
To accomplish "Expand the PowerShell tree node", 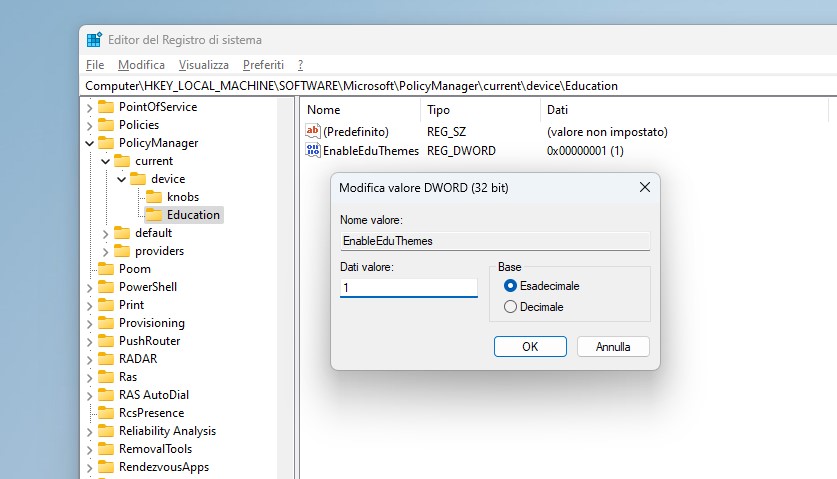I will (90, 288).
